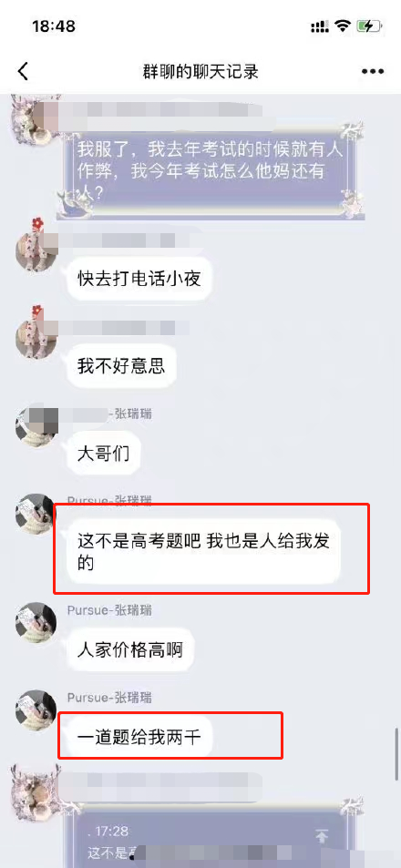Tap the 快去打电话小夜 message bubble
This screenshot has height=868, width=401.
[139, 279]
